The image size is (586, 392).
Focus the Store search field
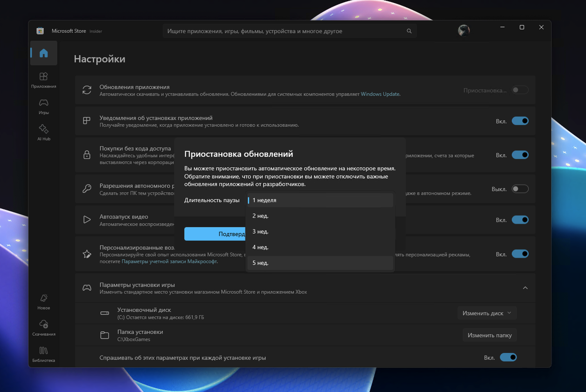coord(289,31)
